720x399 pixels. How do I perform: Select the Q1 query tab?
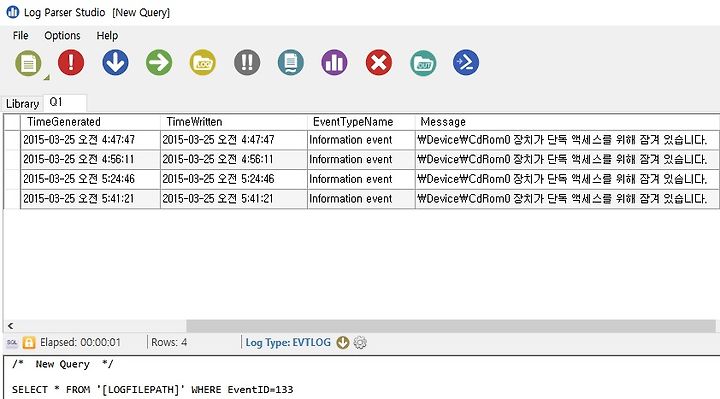(64, 102)
